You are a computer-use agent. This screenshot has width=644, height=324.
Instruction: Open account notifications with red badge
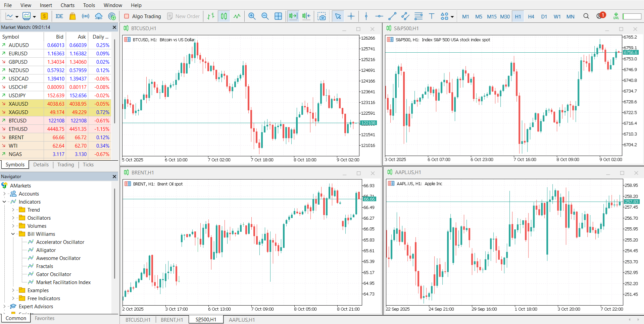coord(601,16)
